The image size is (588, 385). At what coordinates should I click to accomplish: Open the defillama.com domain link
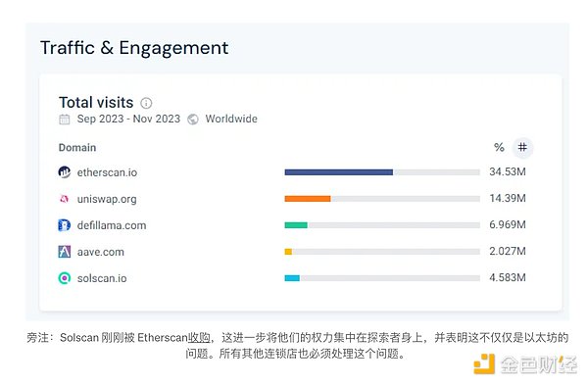tap(112, 225)
